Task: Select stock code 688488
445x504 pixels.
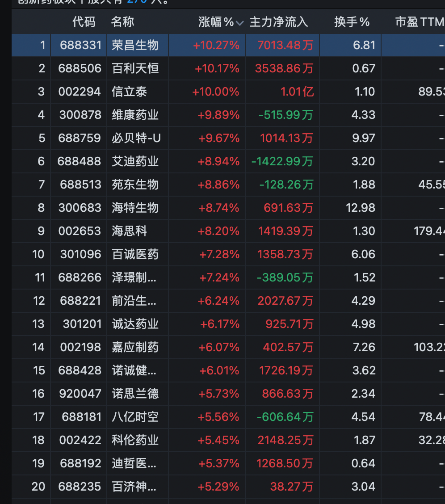Action: (80, 161)
